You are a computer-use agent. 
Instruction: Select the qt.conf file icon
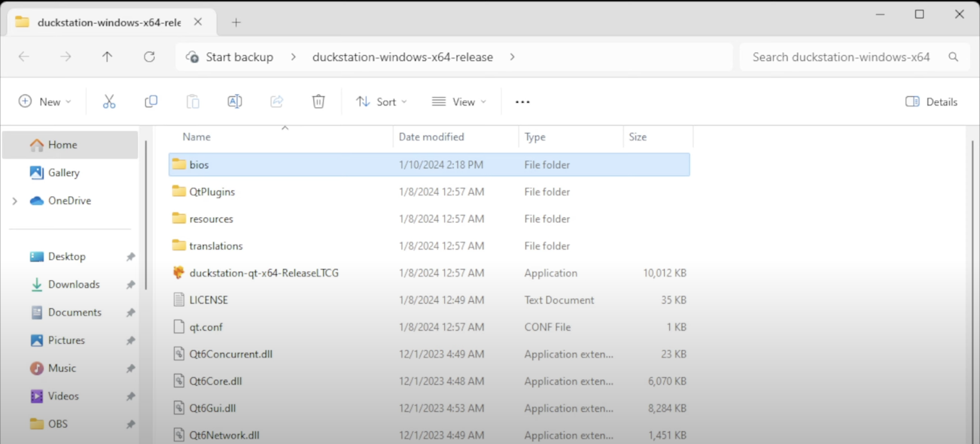coord(179,326)
